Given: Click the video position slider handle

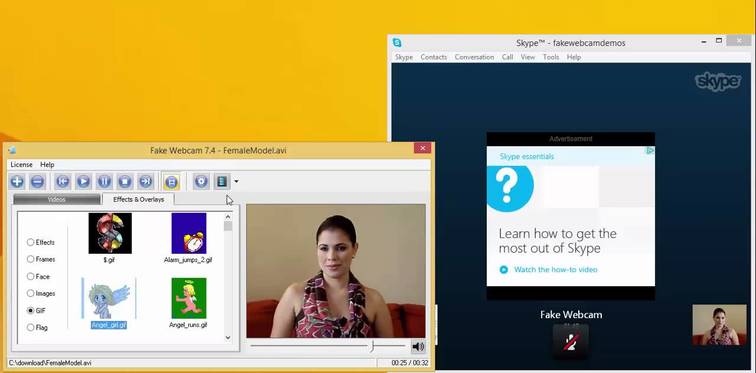Looking at the screenshot, I should coord(372,346).
